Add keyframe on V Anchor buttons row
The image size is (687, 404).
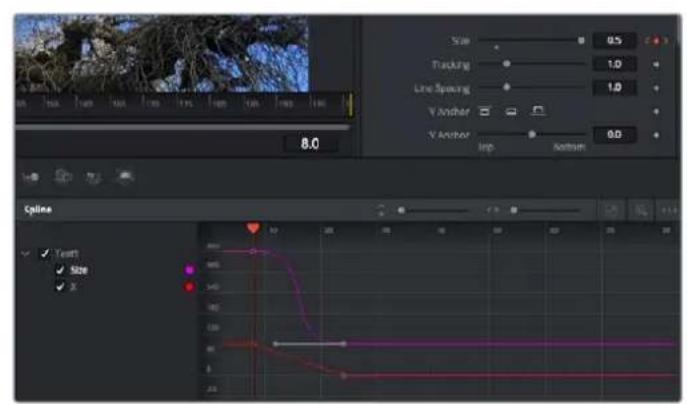pos(656,112)
